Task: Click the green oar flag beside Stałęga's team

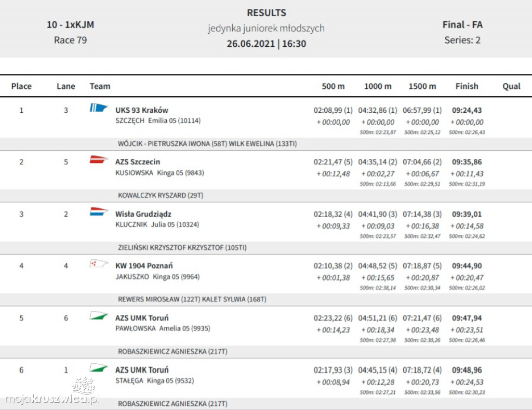Action: click(x=98, y=368)
